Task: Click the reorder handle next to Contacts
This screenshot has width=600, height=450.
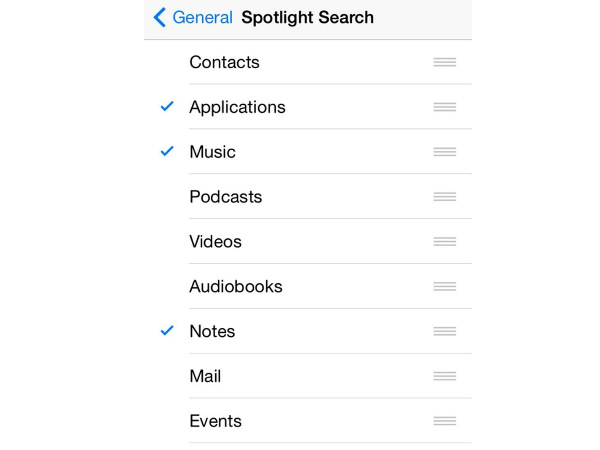Action: [445, 62]
